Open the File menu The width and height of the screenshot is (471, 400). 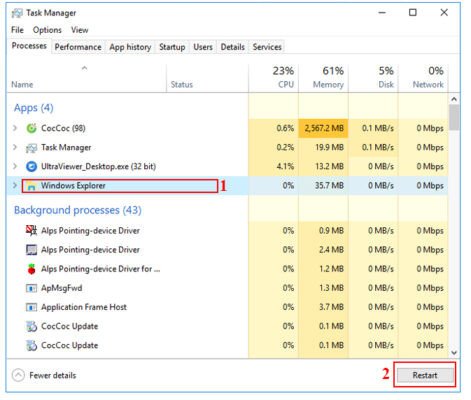point(17,30)
